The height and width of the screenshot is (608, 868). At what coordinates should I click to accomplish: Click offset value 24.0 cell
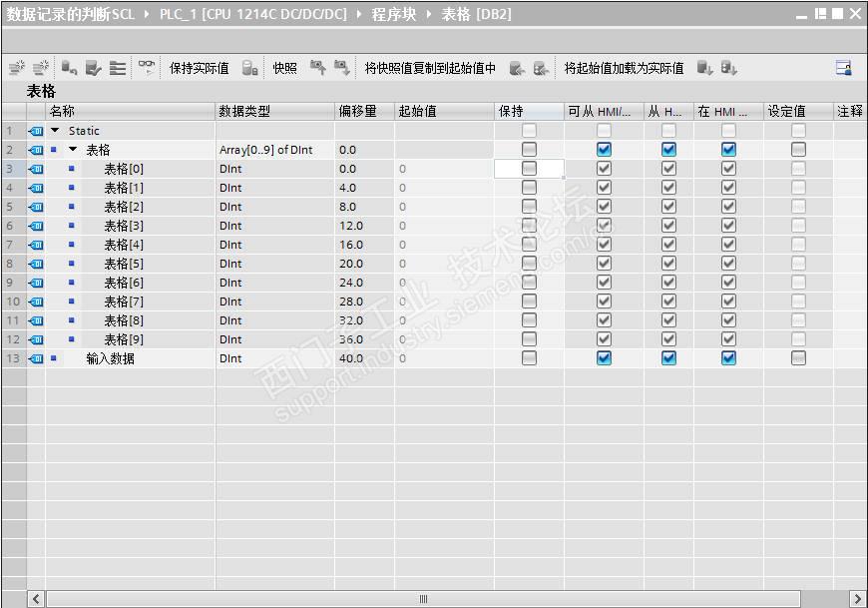[x=365, y=283]
